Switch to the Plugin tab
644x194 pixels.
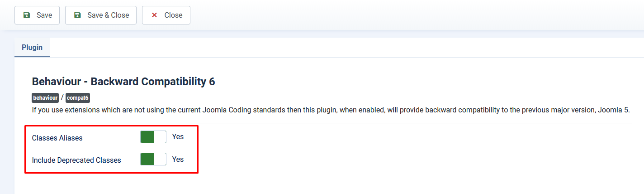pos(32,47)
